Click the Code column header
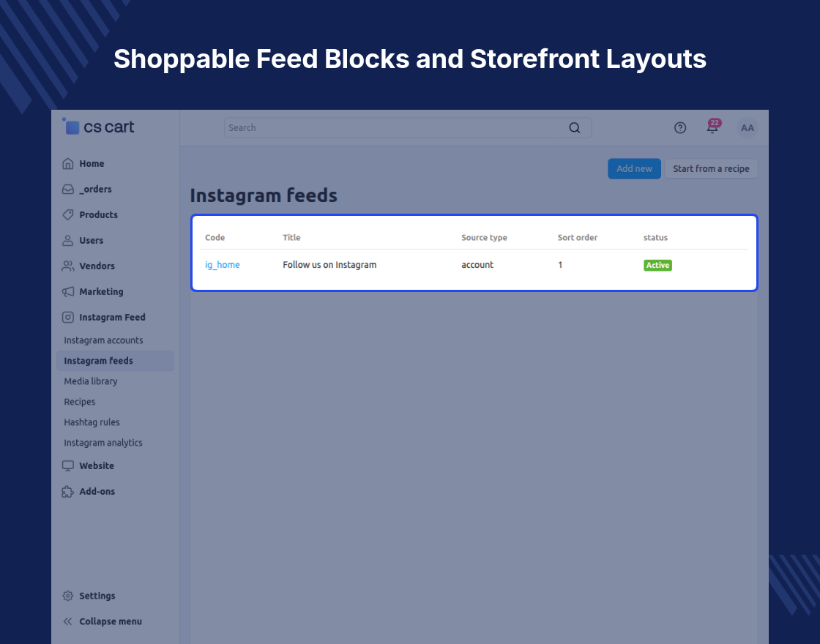Screen dimensions: 820x644 coord(215,237)
